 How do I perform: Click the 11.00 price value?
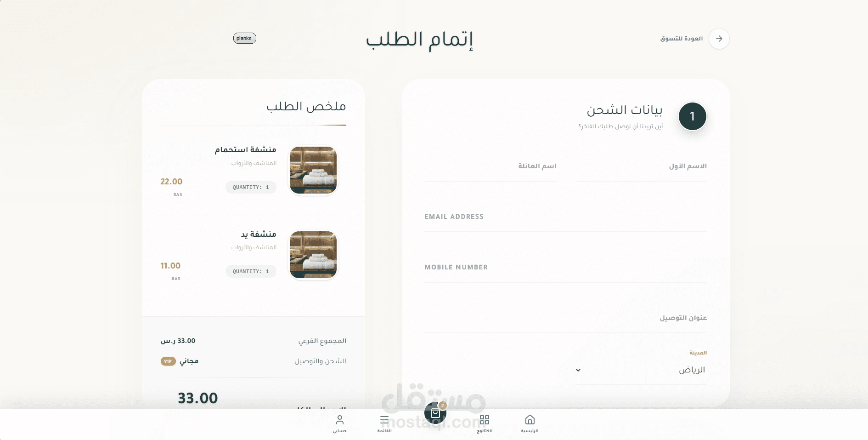(170, 266)
